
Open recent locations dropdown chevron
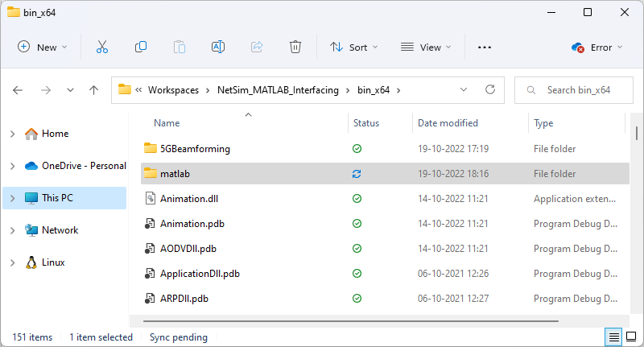[70, 90]
